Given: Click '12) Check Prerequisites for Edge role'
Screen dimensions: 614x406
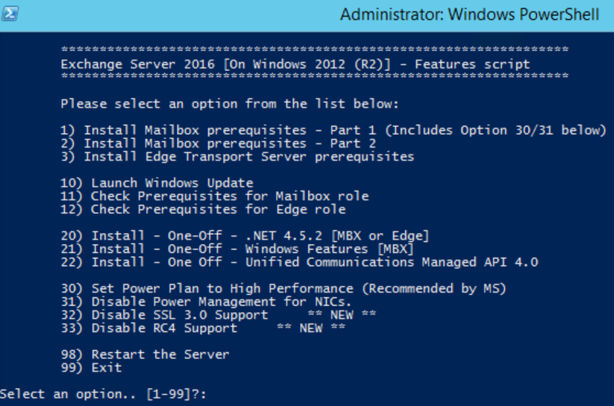Looking at the screenshot, I should point(203,209).
